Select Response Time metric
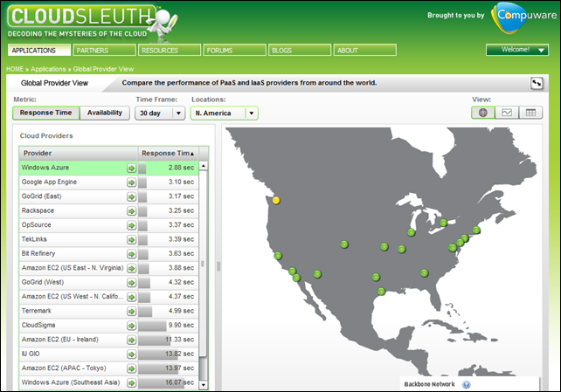This screenshot has width=561, height=392. tap(45, 113)
